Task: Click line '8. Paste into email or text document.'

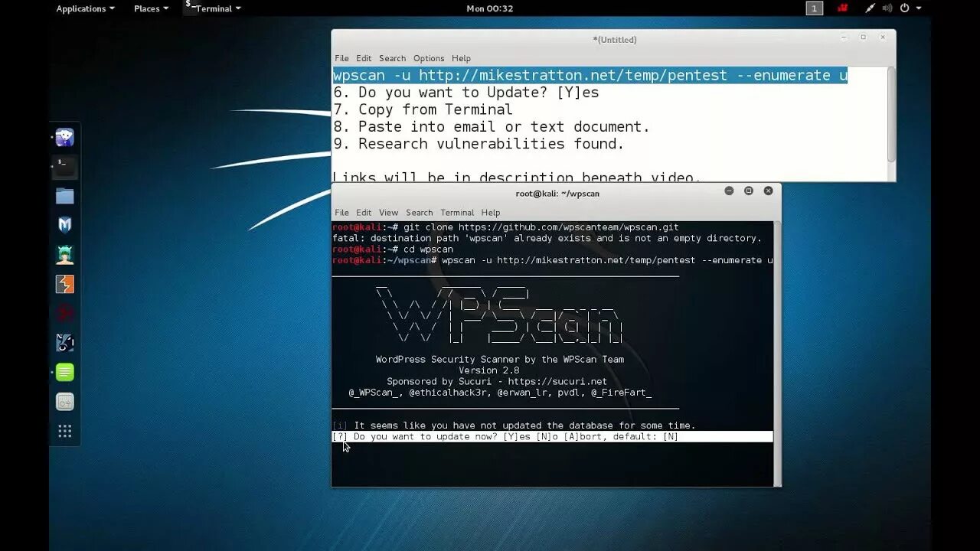Action: tap(492, 127)
